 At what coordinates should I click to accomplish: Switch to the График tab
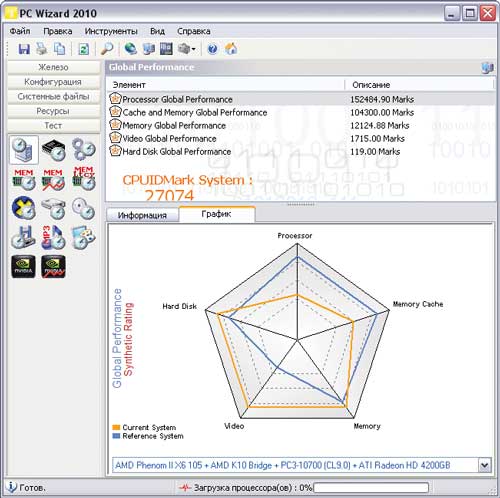coord(217,214)
